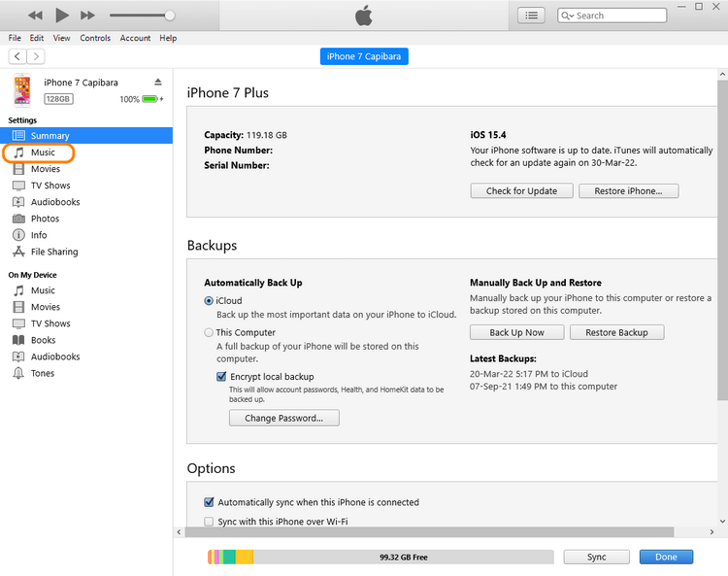Viewport: 728px width, 576px height.
Task: Toggle the Encrypt local backup checkbox
Action: 221,377
